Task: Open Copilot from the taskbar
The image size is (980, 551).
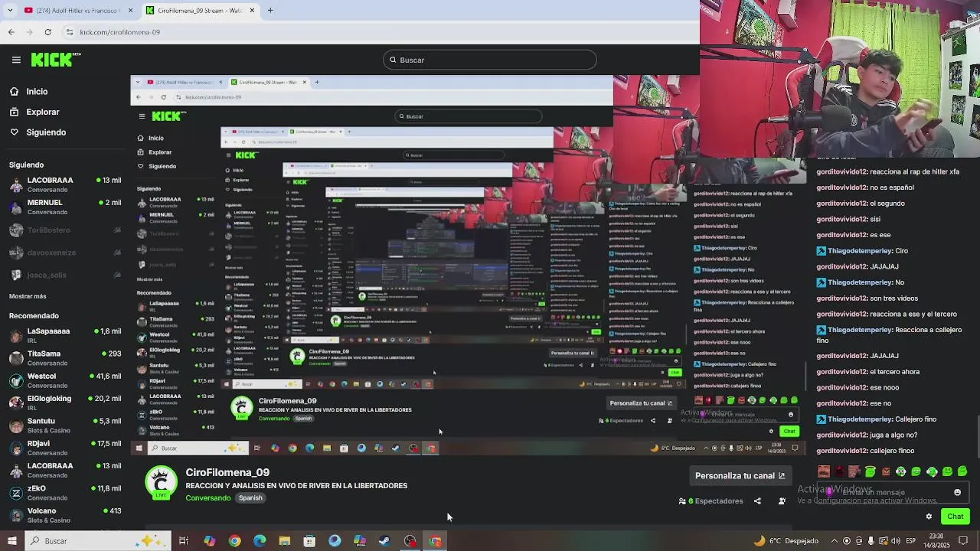Action: 209,541
